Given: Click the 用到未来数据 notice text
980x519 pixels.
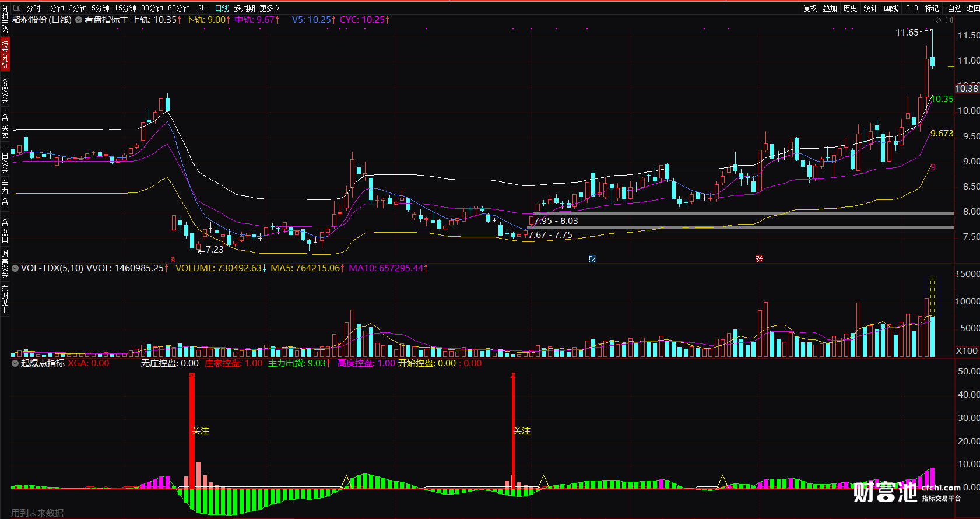Looking at the screenshot, I should tap(37, 513).
